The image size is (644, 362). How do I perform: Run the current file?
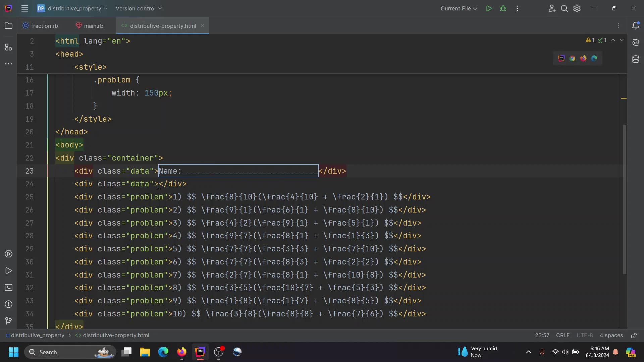[x=489, y=9]
